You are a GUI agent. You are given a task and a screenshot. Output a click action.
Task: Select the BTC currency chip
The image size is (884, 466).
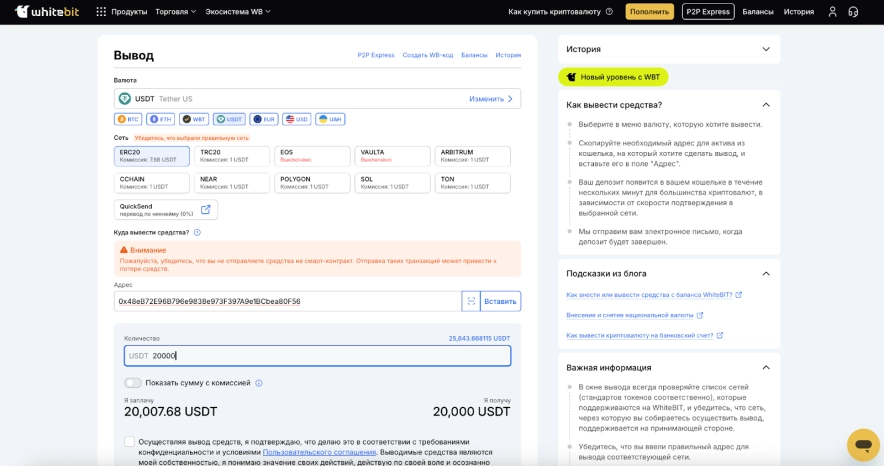128,119
